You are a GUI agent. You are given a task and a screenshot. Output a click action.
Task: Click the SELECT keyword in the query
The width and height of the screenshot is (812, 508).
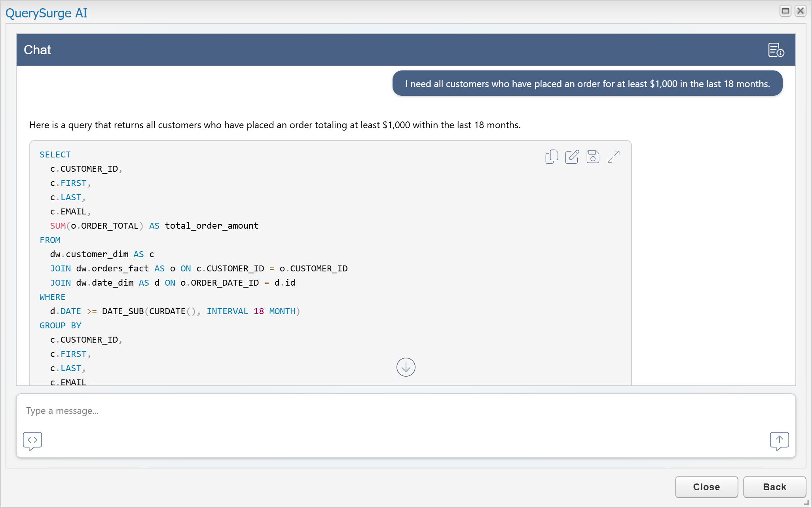[55, 155]
